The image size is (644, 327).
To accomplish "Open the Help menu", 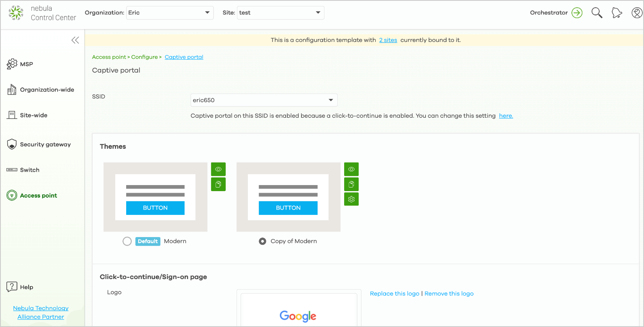I will point(27,287).
